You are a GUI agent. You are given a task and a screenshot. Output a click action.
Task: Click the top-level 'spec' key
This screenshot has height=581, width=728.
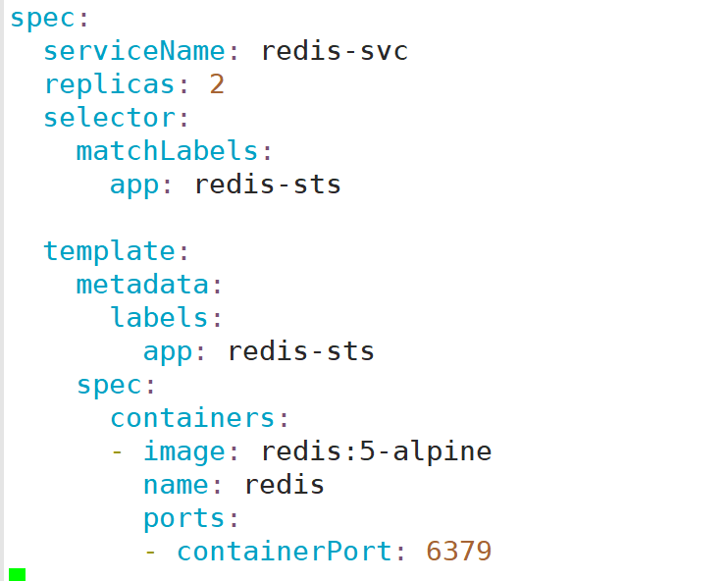click(x=42, y=20)
